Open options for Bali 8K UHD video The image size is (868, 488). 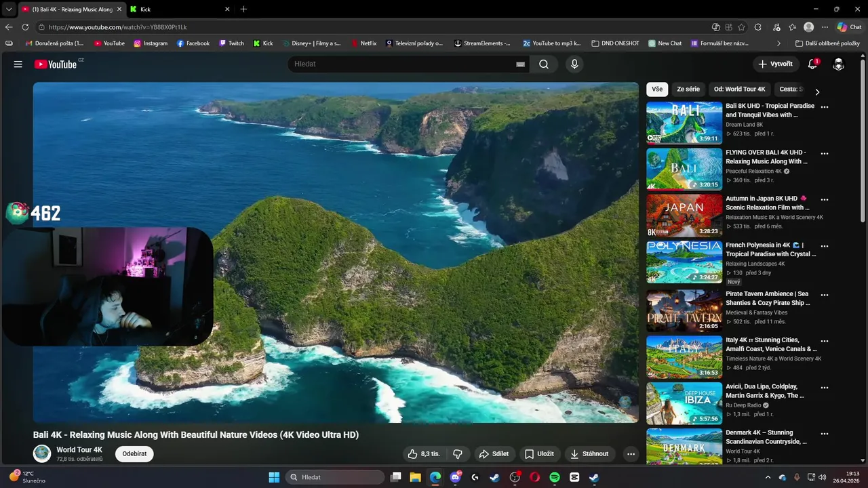click(x=825, y=107)
